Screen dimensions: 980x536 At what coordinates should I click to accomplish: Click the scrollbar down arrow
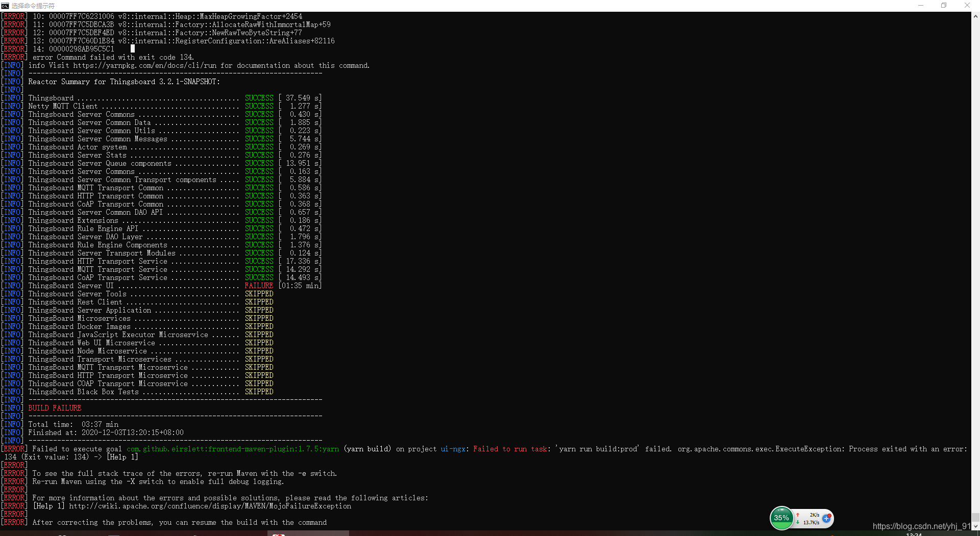[975, 526]
